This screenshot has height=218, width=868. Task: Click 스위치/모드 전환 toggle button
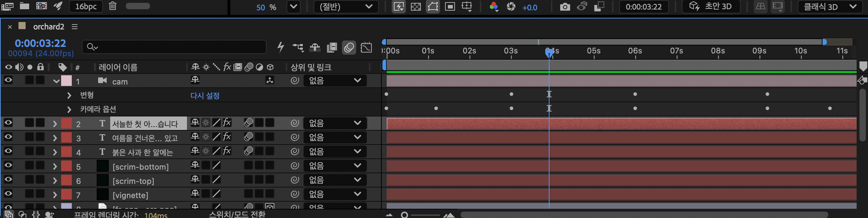(x=237, y=214)
